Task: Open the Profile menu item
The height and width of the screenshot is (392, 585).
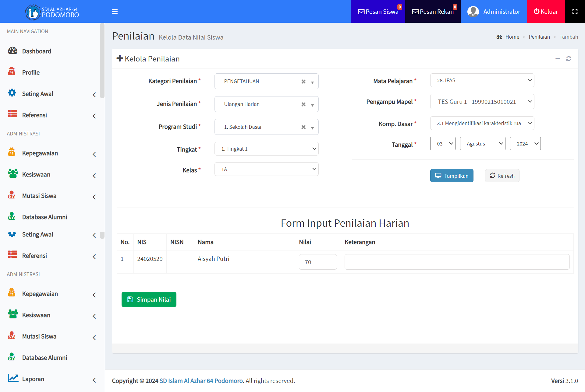Action: [31, 72]
